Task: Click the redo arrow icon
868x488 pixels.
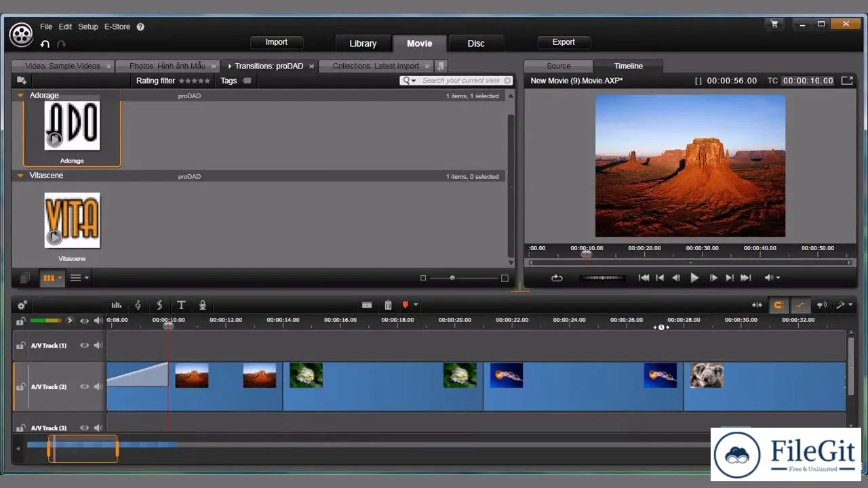Action: (x=62, y=44)
